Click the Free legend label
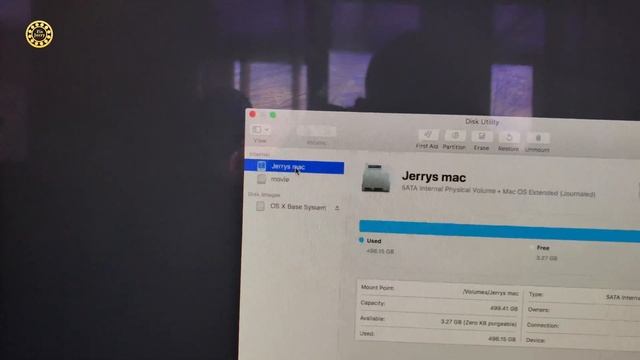Screen dimensions: 640x360 (x=543, y=248)
